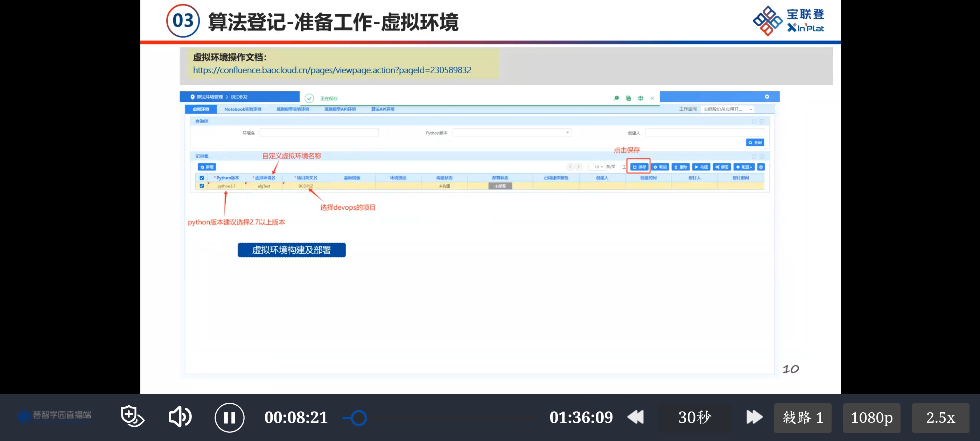Click the shield eye-protection icon
The width and height of the screenshot is (980, 441).
132,416
